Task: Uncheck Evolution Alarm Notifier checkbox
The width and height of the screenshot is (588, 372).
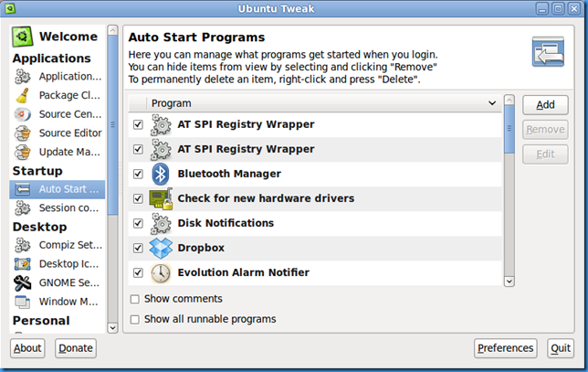Action: coord(139,273)
